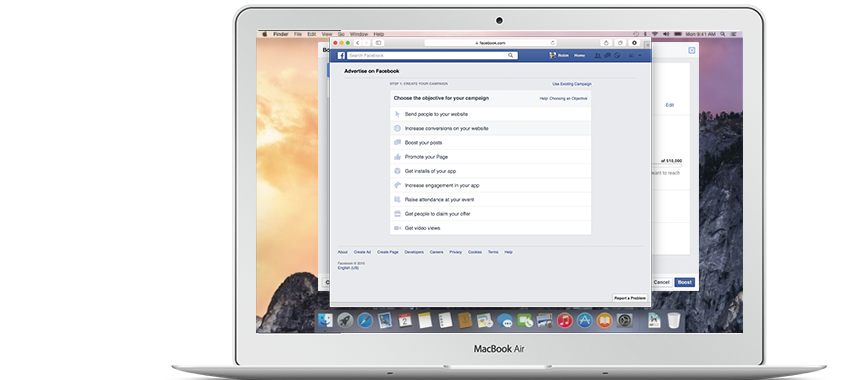Open Launchpad from the Dock

coord(345,320)
